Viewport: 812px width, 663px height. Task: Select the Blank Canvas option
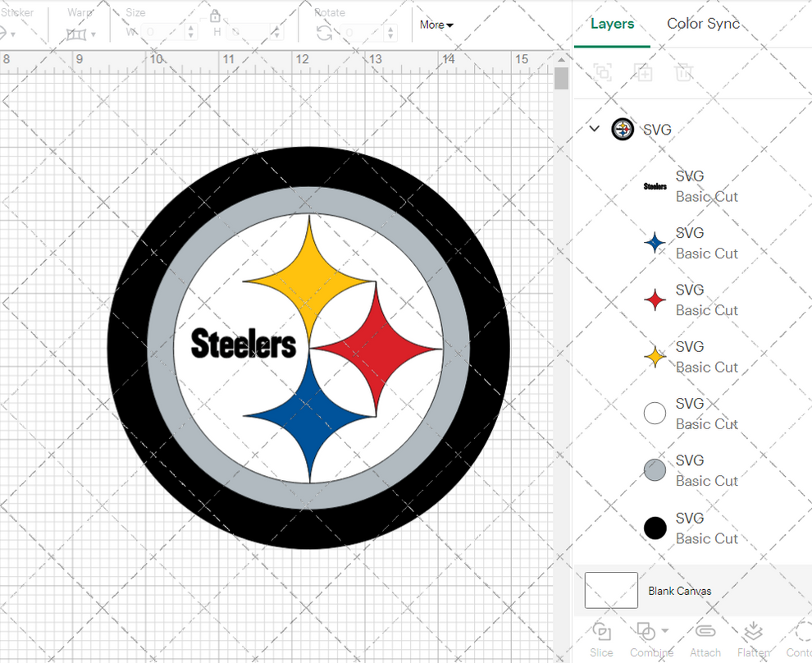(679, 590)
